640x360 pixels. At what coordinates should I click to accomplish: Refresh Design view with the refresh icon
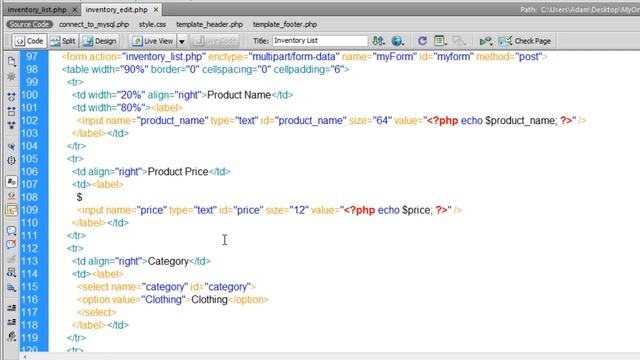422,41
